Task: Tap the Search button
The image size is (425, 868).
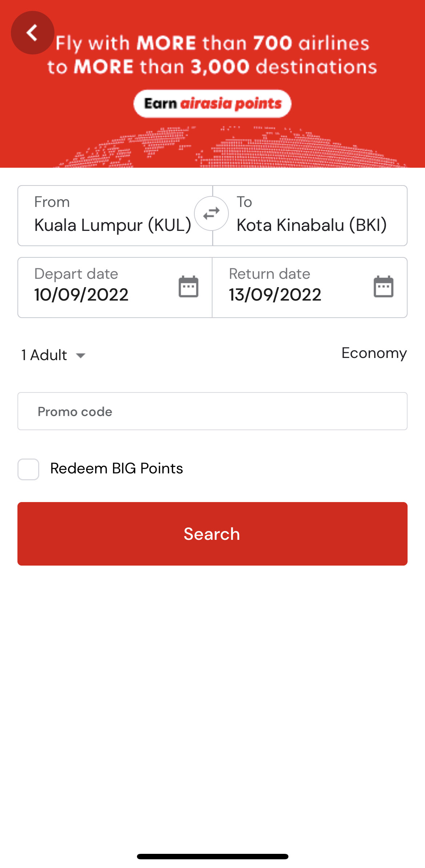Action: coord(212,534)
